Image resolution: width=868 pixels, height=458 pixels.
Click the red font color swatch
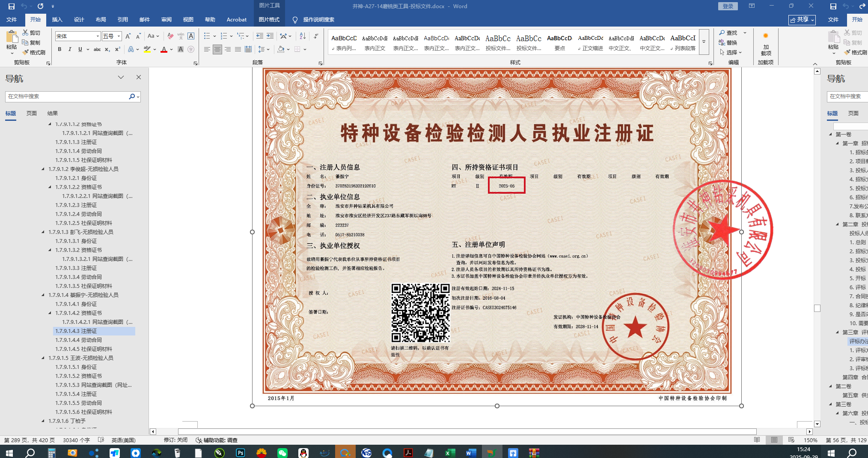pos(164,50)
